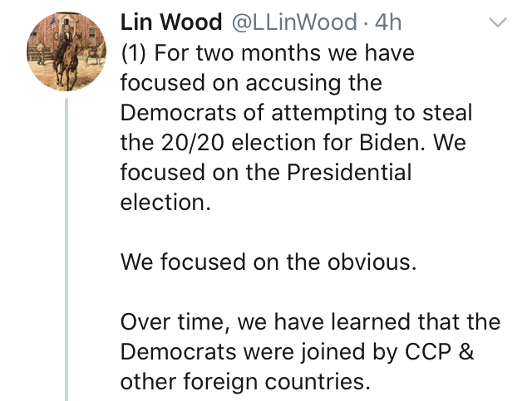This screenshot has height=401, width=532.
Task: Click the paragraph starting 'Over time, we have learned'
Action: click(x=310, y=351)
